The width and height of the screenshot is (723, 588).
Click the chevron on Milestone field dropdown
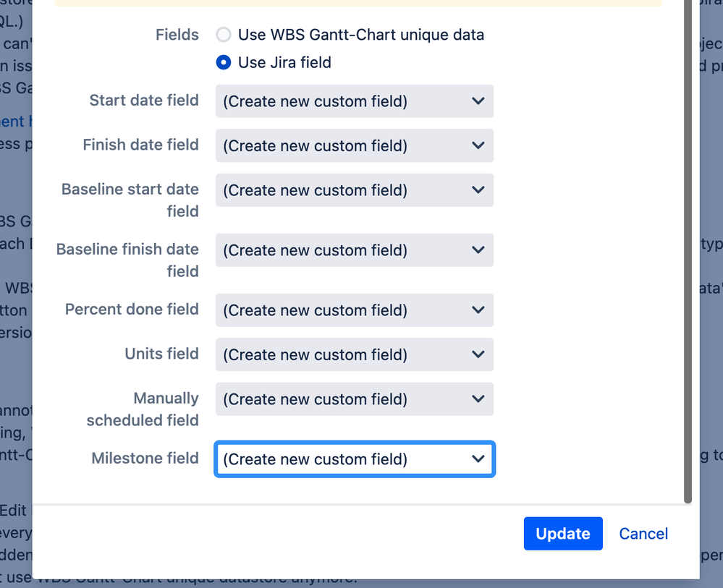point(478,459)
